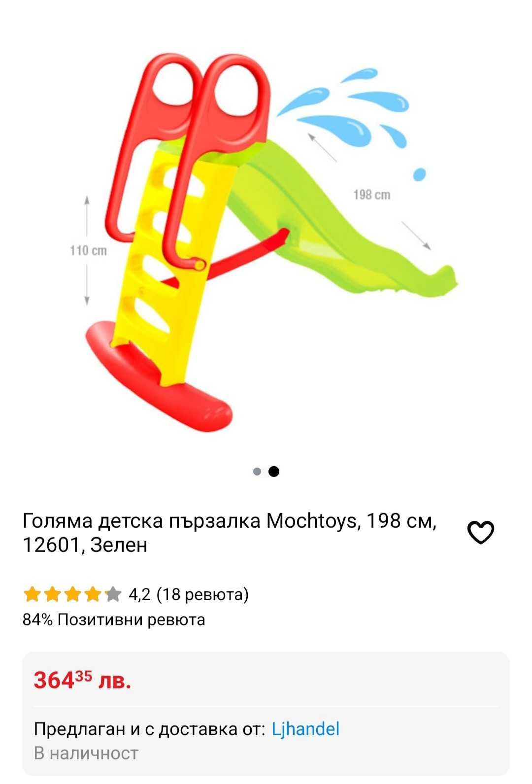Tap the 84% Позитивни ревюта text

tap(114, 619)
